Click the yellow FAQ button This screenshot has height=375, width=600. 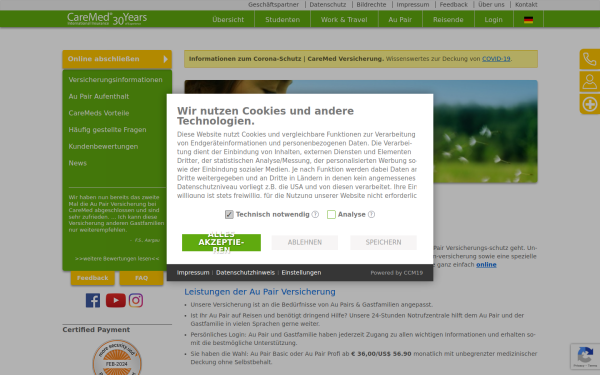coord(141,278)
